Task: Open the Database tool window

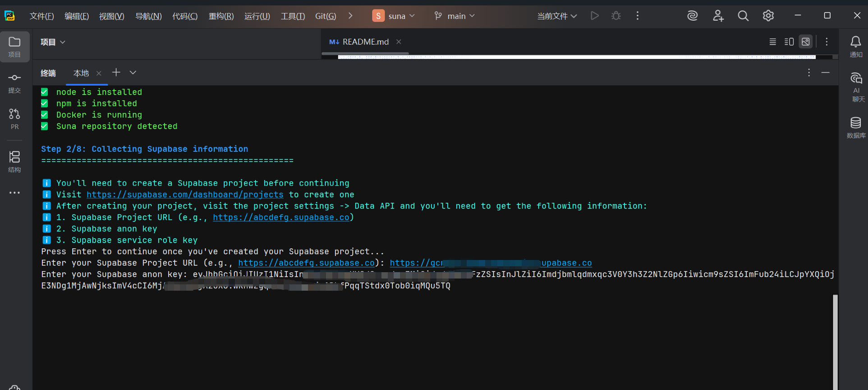Action: (x=855, y=127)
